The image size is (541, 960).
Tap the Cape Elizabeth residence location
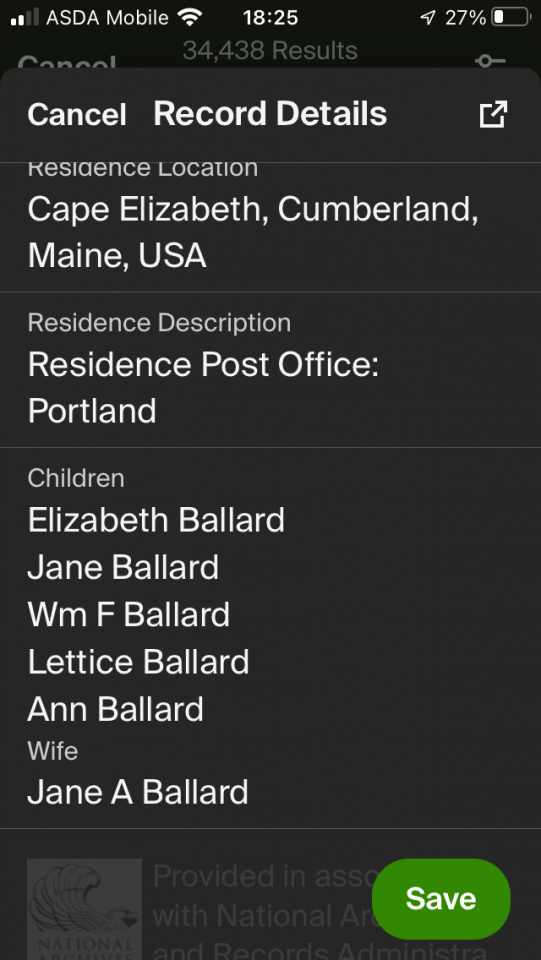pos(253,232)
